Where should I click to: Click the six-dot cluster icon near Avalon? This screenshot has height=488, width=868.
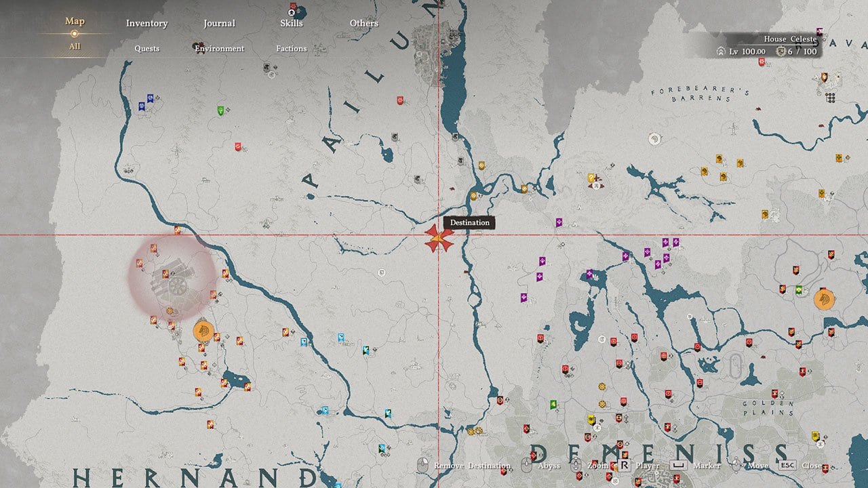coord(831,98)
